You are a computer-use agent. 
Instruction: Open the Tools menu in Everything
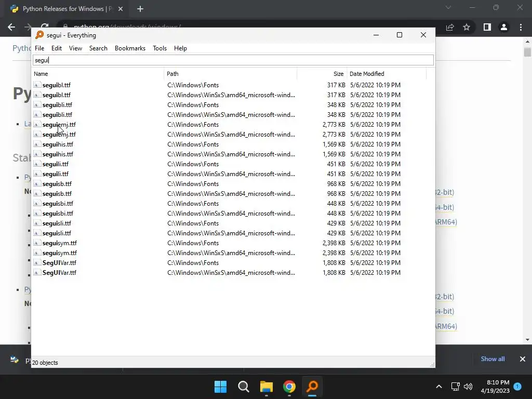point(159,48)
